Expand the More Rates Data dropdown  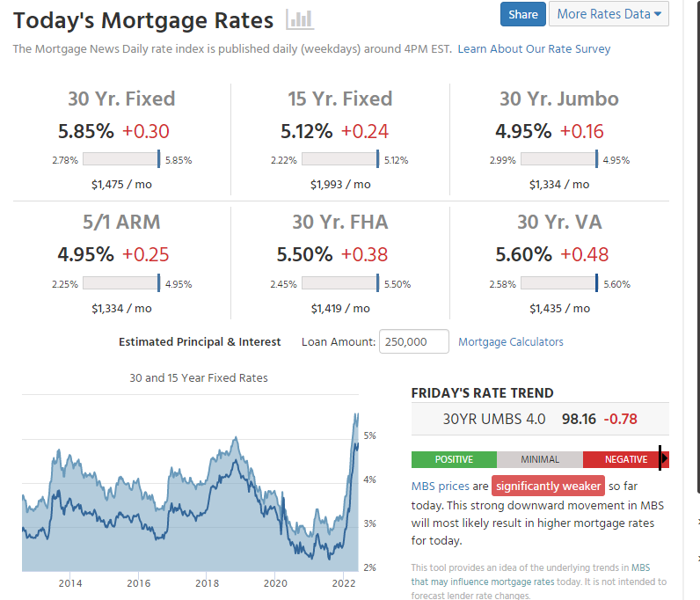point(609,14)
